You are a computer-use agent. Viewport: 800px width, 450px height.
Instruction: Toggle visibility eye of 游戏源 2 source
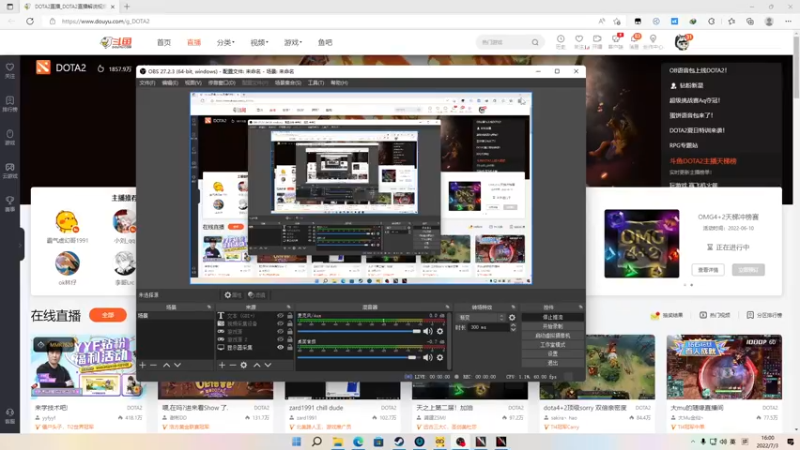point(280,339)
